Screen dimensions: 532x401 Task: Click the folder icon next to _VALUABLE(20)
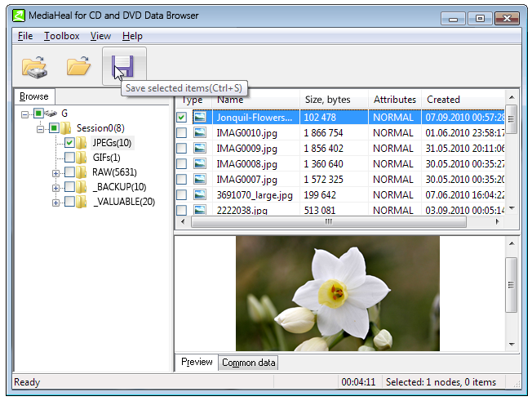[x=82, y=202]
